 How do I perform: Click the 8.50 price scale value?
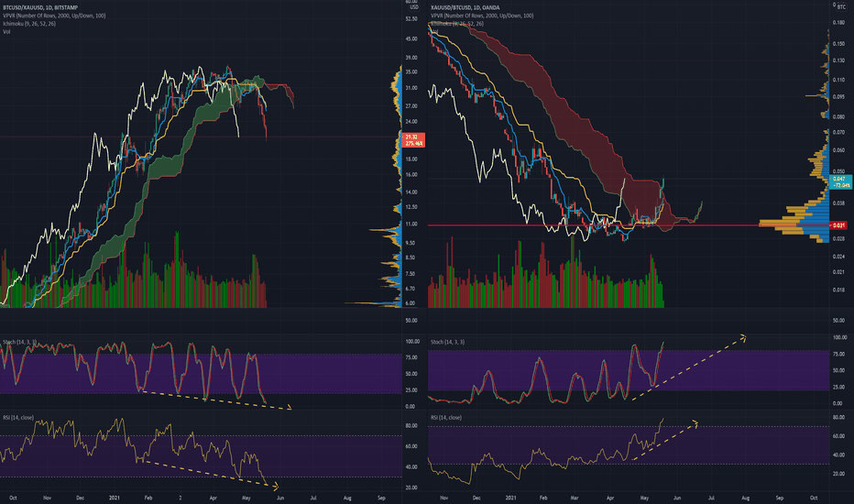(411, 257)
